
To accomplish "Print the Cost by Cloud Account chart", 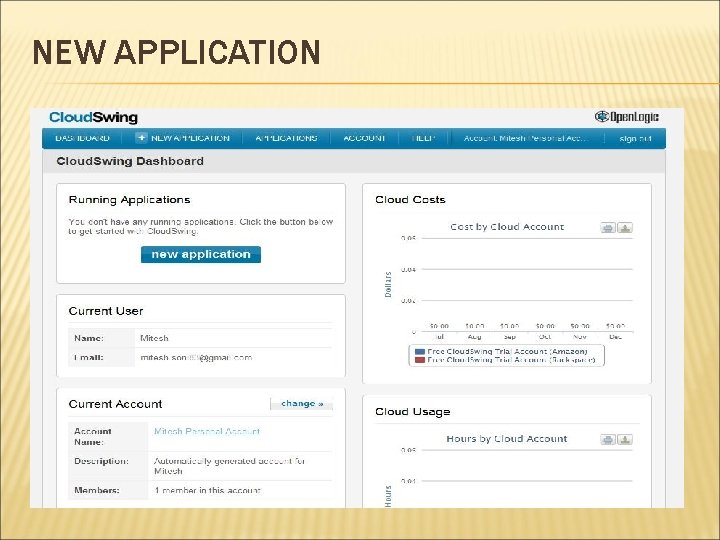I will pyautogui.click(x=608, y=227).
